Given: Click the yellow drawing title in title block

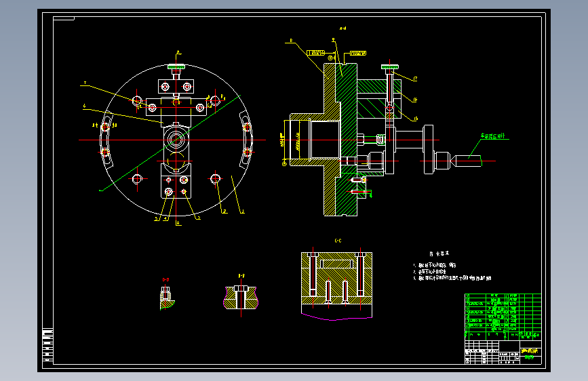Looking at the screenshot, I should pos(530,351).
